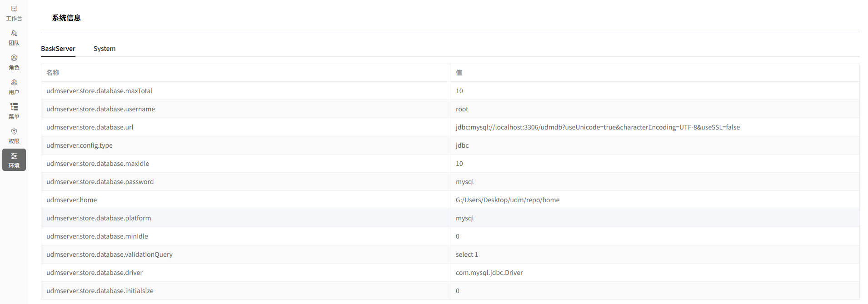The height and width of the screenshot is (304, 868).
Task: Select the udmserver.store.database.validationQuery row
Action: (x=110, y=254)
